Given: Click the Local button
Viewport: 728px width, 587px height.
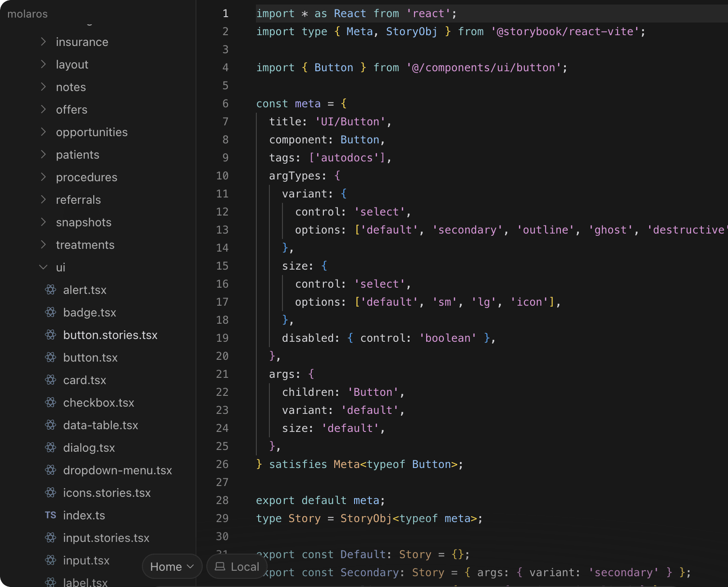Looking at the screenshot, I should (237, 566).
